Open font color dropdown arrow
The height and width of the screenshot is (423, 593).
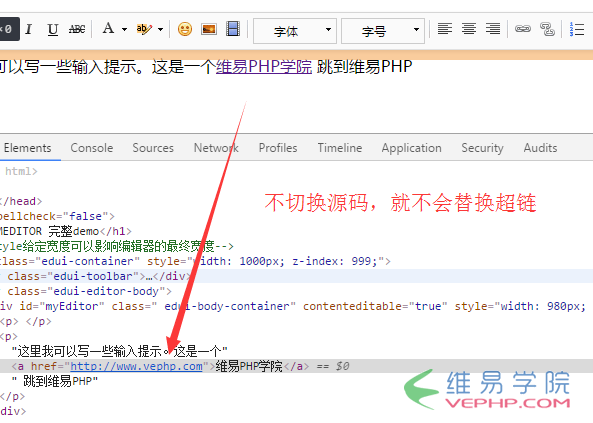(124, 29)
